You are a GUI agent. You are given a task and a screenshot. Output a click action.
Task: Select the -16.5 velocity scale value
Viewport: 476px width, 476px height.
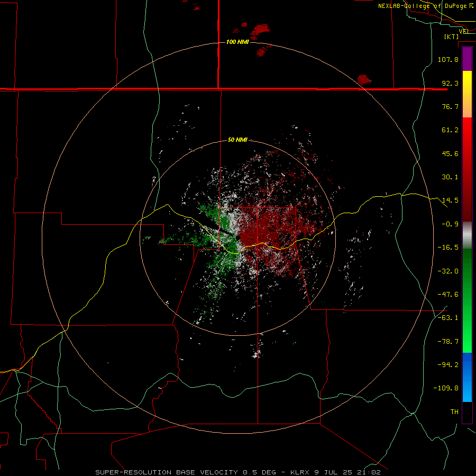pyautogui.click(x=448, y=248)
